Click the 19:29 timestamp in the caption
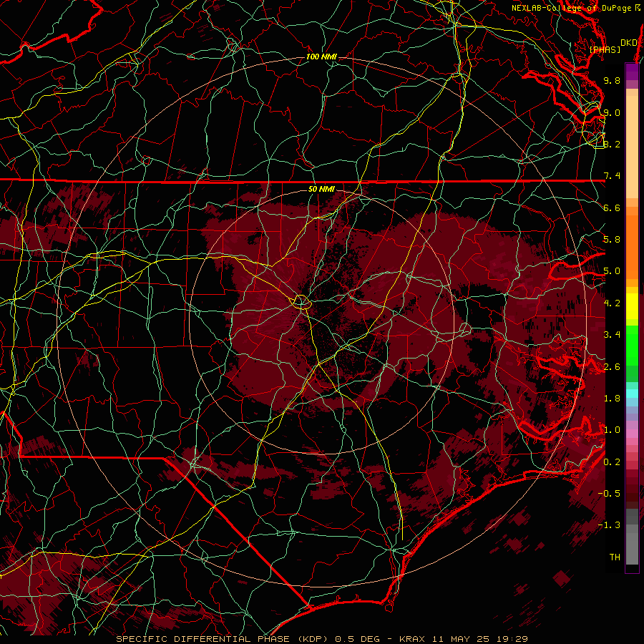 (514, 639)
